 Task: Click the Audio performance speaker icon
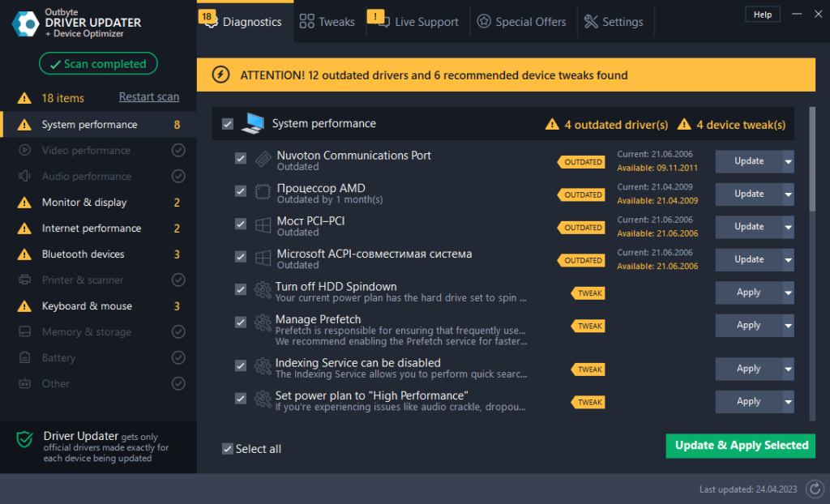24,176
